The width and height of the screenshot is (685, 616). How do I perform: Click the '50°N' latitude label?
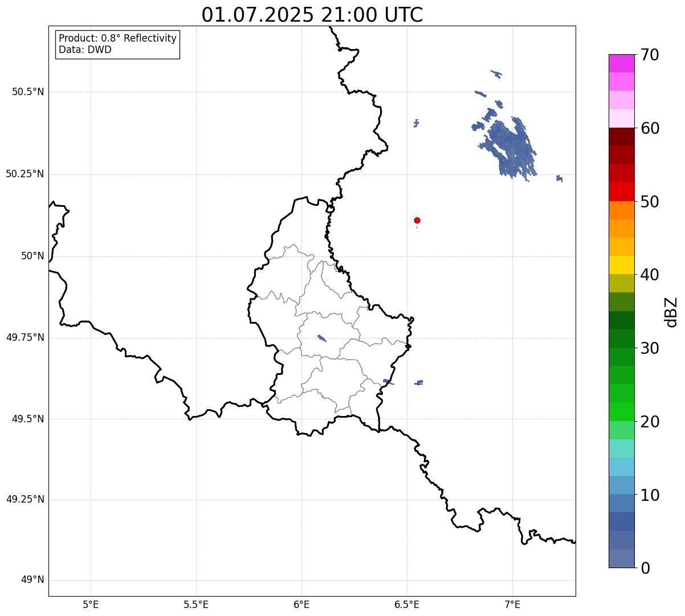pos(32,256)
